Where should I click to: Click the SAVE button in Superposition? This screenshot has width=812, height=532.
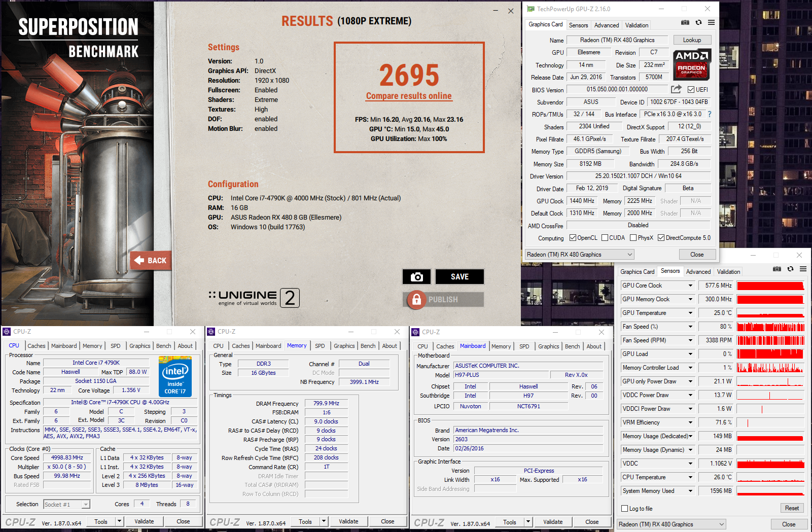pos(460,276)
